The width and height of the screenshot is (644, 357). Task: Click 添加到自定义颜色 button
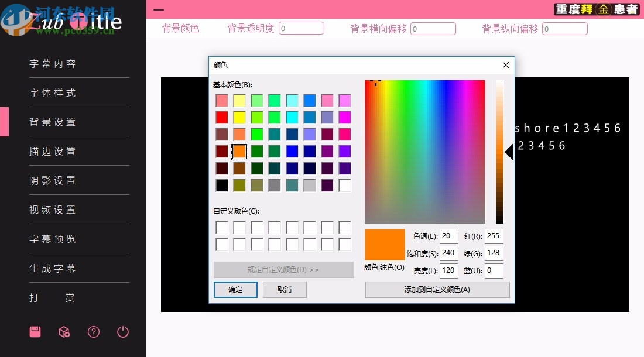(437, 289)
